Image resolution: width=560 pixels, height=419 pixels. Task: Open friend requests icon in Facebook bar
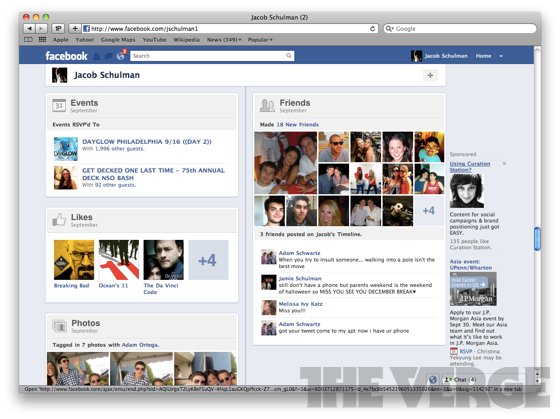pos(97,56)
